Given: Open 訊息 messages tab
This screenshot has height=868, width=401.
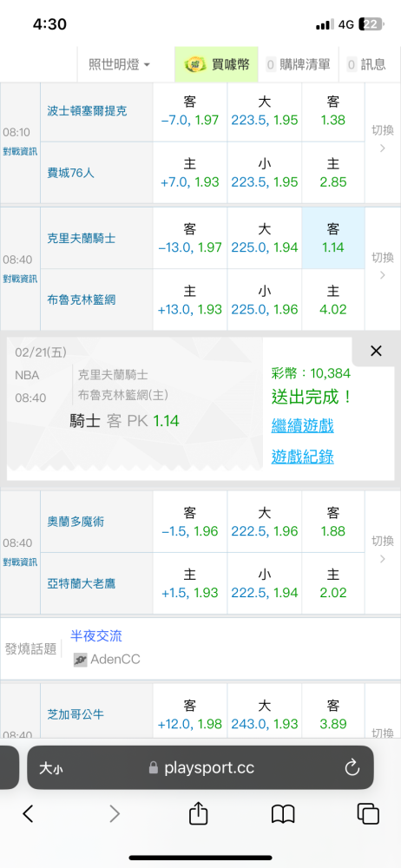Looking at the screenshot, I should (366, 64).
